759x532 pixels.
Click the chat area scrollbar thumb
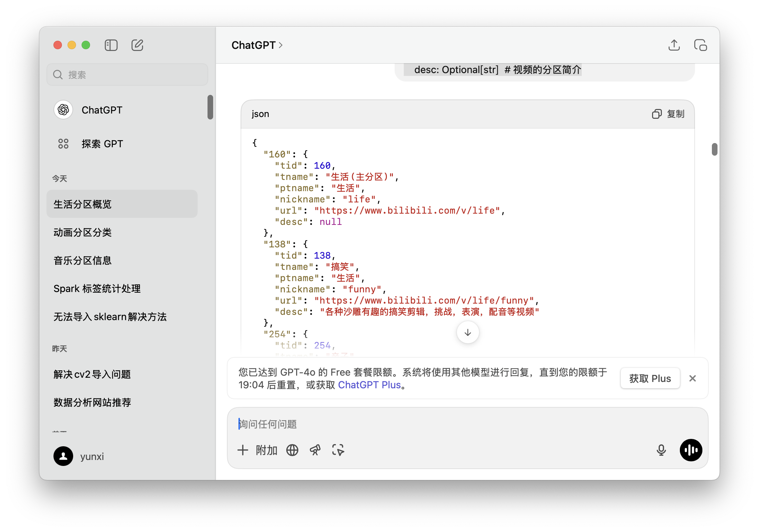tap(714, 149)
